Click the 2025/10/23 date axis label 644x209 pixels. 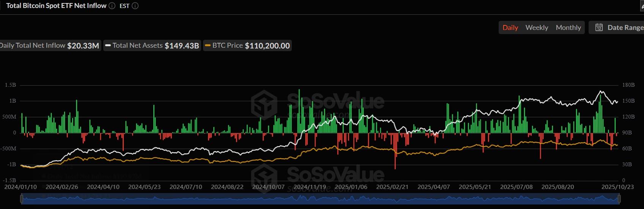pos(618,187)
